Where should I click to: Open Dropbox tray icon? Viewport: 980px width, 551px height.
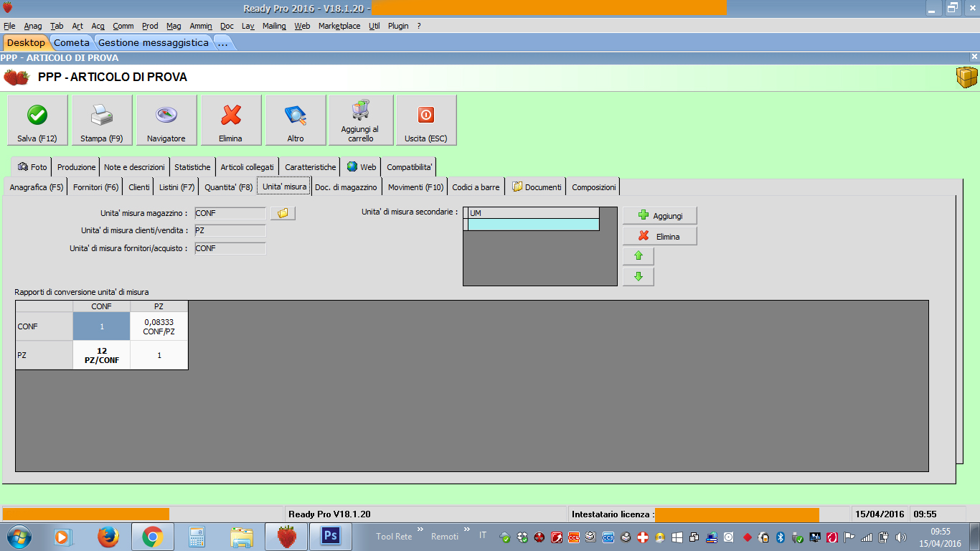(522, 537)
